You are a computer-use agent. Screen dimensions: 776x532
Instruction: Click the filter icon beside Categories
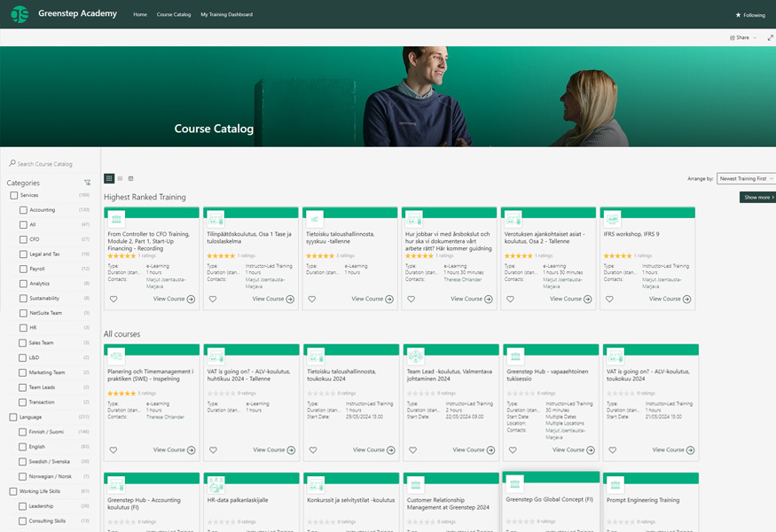(86, 182)
